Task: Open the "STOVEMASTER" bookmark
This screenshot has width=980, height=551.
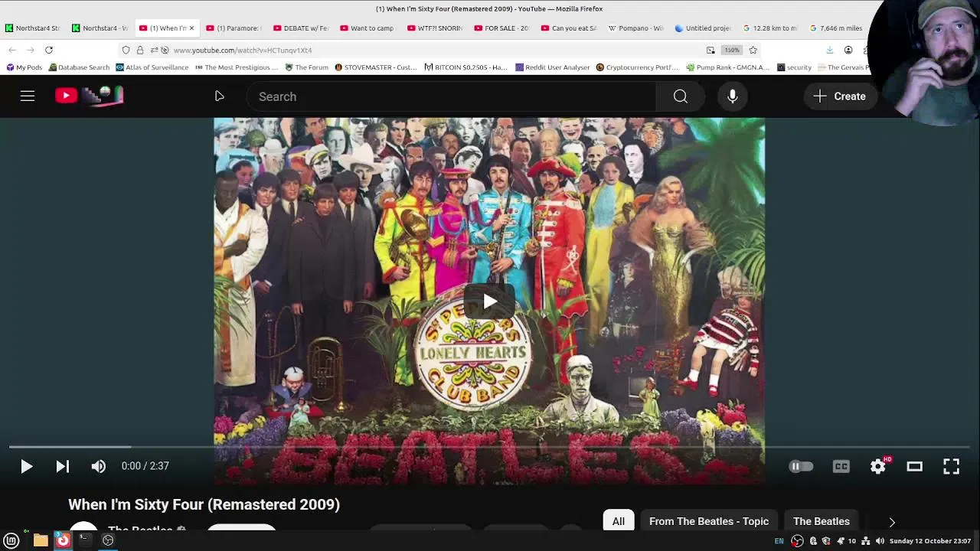Action: pos(376,67)
